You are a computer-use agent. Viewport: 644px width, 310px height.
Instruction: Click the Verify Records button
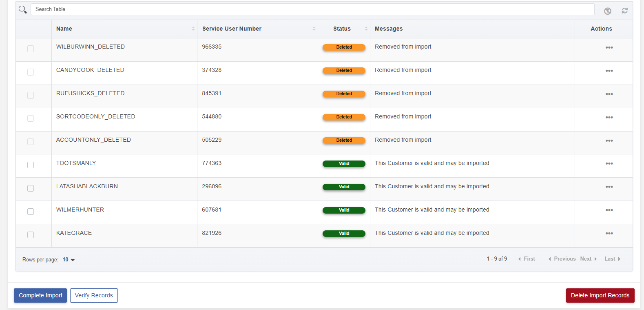point(94,295)
